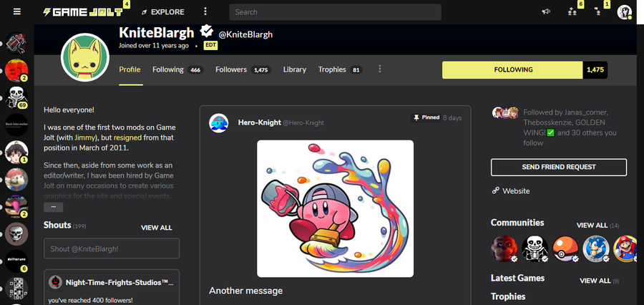Click VIEW ALL next to Latest Games
The image size is (644, 305).
pos(595,281)
